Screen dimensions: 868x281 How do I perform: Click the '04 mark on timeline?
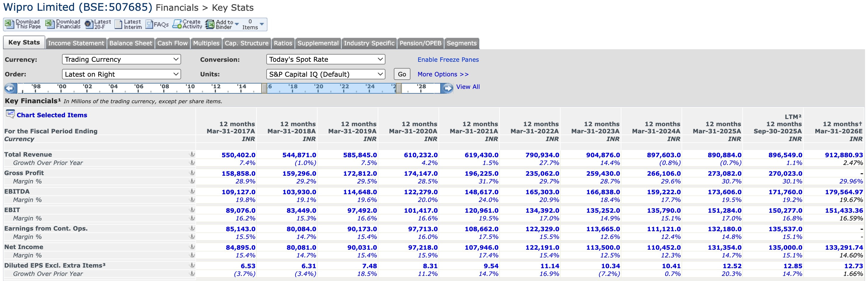click(x=113, y=87)
